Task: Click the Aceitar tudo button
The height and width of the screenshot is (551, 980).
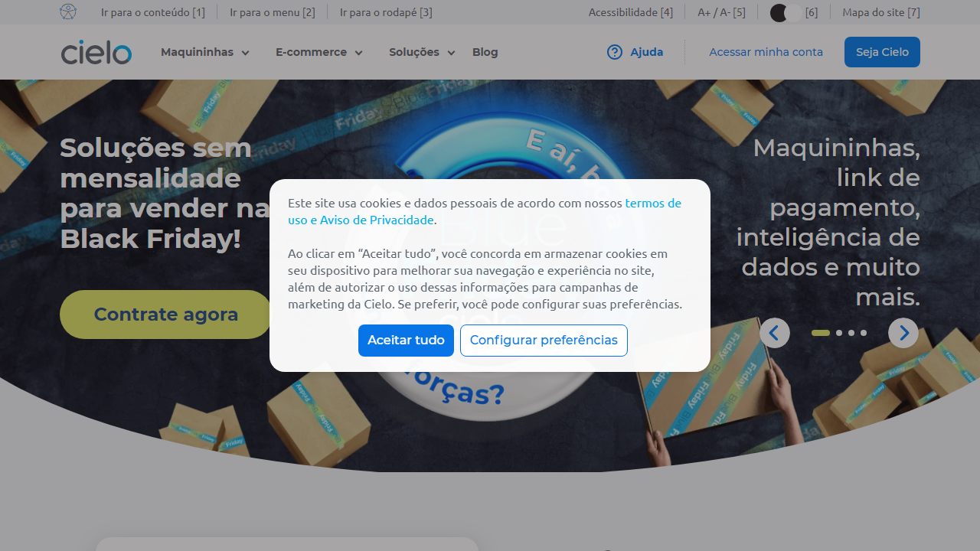Action: pos(406,341)
